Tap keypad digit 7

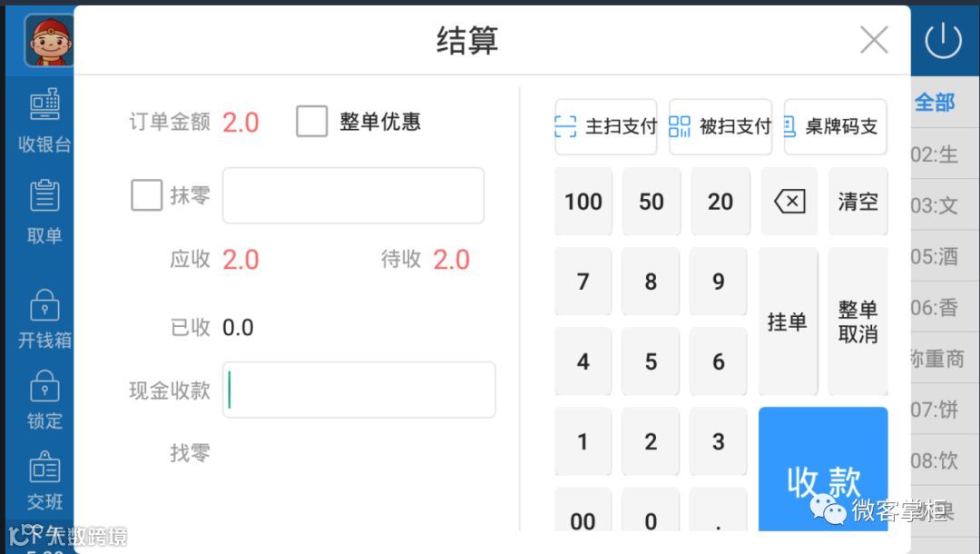(583, 282)
